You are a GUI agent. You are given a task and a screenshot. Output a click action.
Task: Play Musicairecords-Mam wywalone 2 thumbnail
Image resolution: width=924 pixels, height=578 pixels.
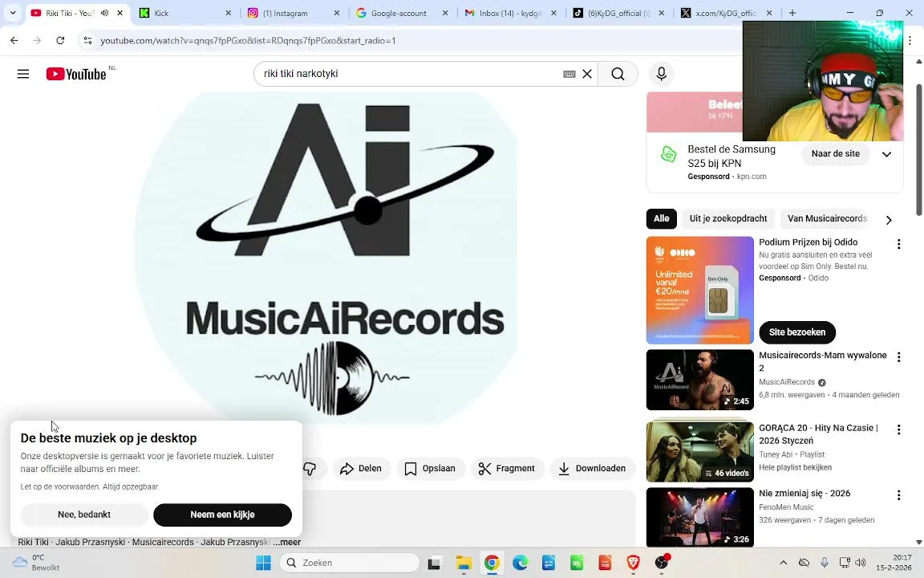tap(700, 380)
